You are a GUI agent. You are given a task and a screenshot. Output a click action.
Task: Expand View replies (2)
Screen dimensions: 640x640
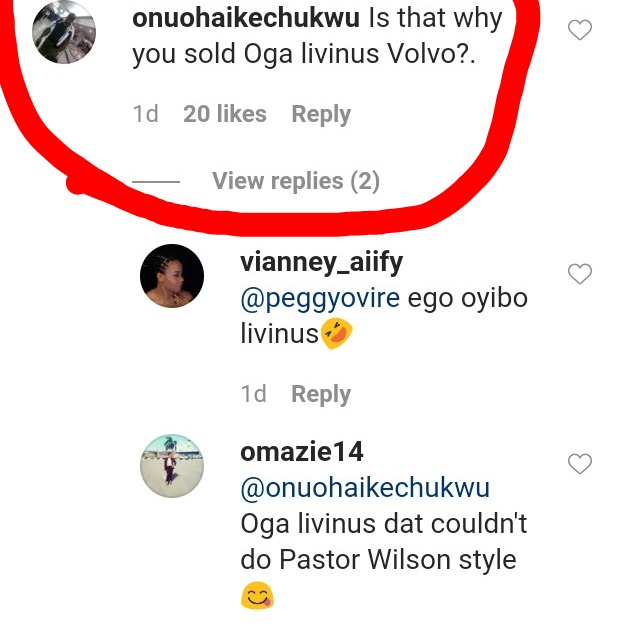295,181
